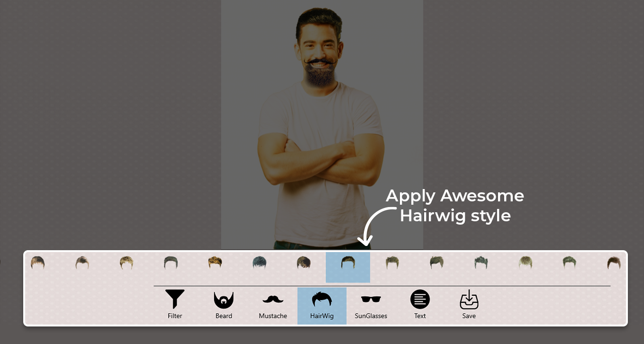Apply the ninth wig after the highlighted one

[x=392, y=263]
